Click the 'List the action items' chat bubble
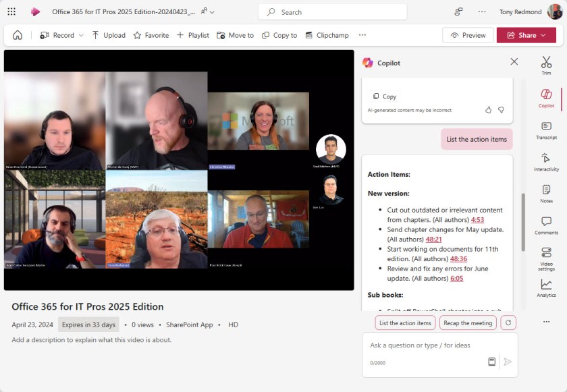This screenshot has width=567, height=392. click(477, 139)
